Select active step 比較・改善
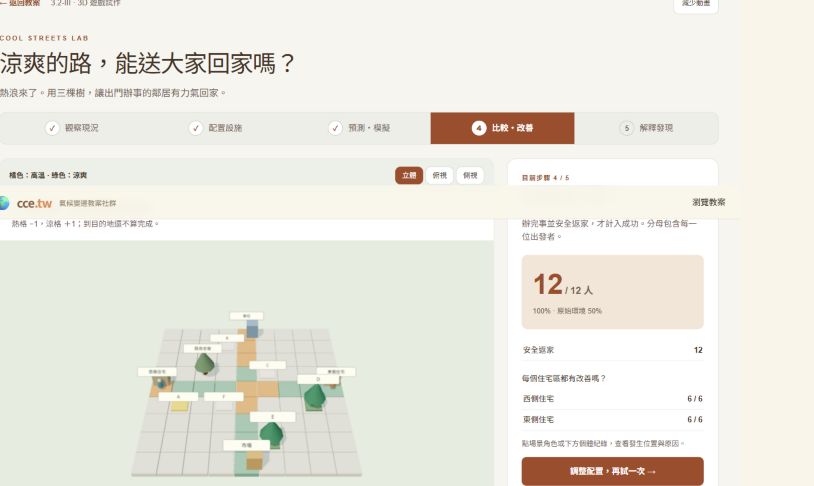814x486 pixels. click(x=503, y=128)
